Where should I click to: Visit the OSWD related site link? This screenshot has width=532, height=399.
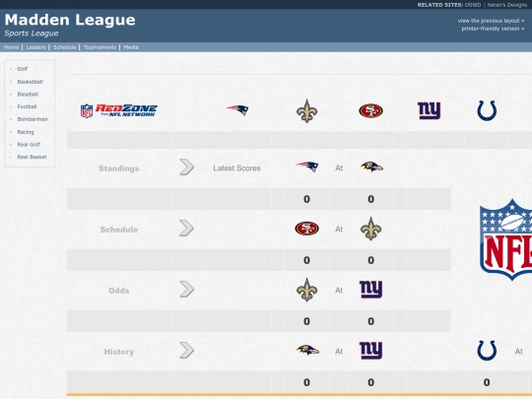pos(473,5)
